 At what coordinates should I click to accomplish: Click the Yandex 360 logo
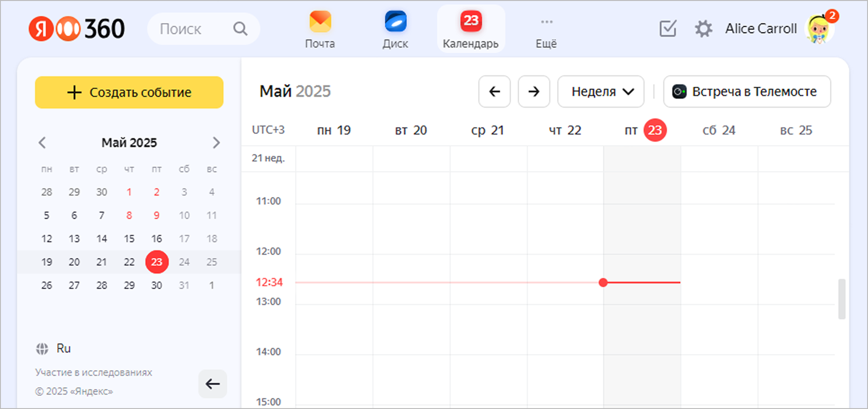pyautogui.click(x=77, y=29)
